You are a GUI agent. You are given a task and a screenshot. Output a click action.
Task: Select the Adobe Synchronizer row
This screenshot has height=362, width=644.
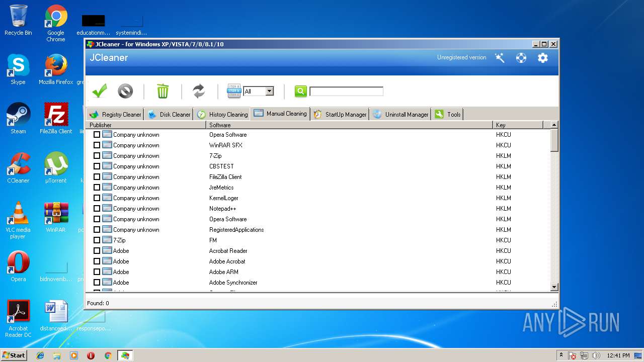[318, 283]
